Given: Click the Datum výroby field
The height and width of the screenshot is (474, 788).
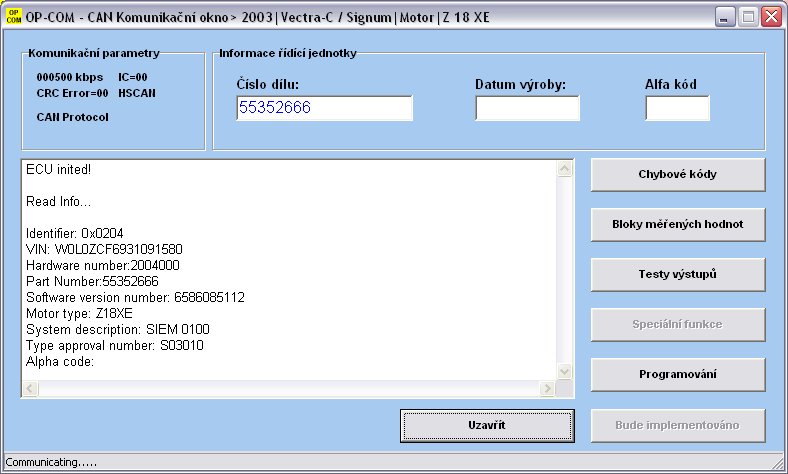Looking at the screenshot, I should tap(527, 108).
